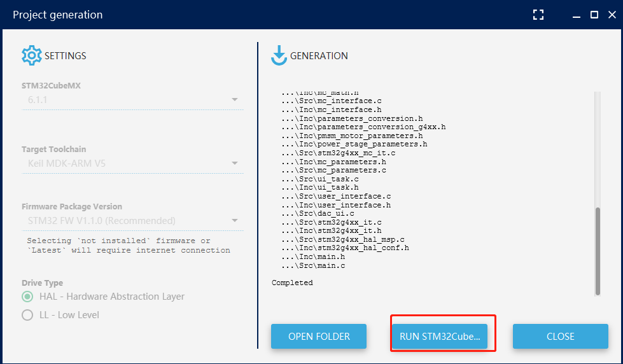The width and height of the screenshot is (623, 364).
Task: Click the ...\Src\stm32g4xx_it.c log line
Action: [332, 222]
